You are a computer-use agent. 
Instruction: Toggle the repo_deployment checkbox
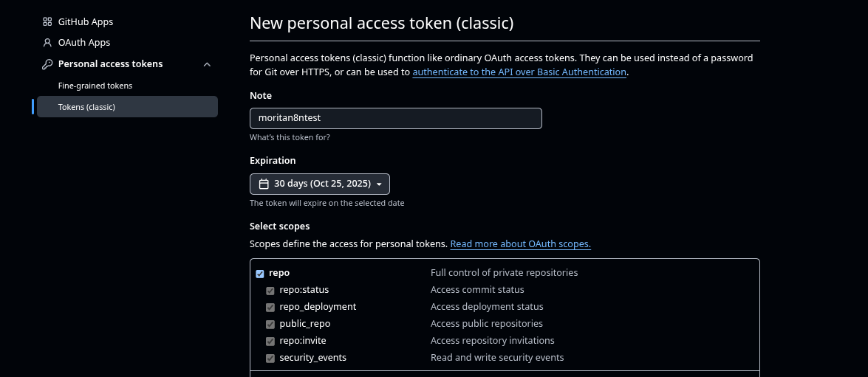click(x=270, y=307)
